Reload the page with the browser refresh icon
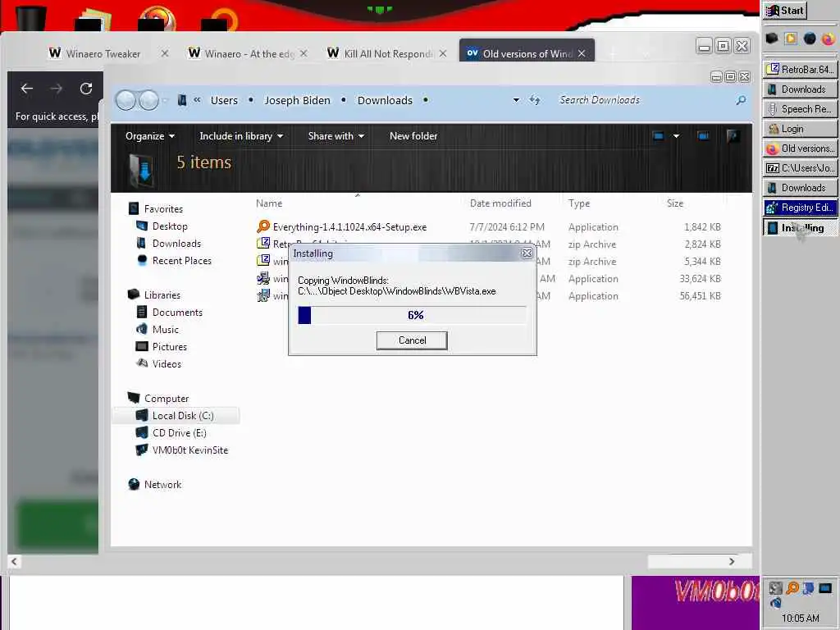The width and height of the screenshot is (840, 630). (86, 89)
